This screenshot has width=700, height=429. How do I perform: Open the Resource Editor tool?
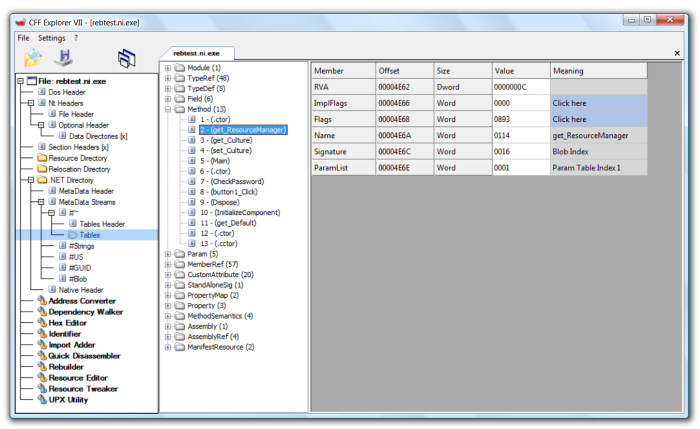point(78,378)
